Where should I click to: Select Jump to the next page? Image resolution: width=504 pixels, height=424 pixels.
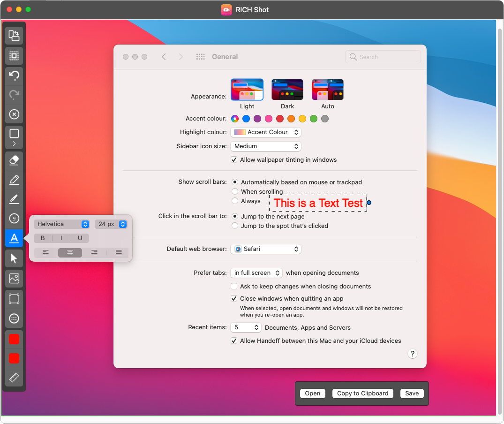click(235, 216)
